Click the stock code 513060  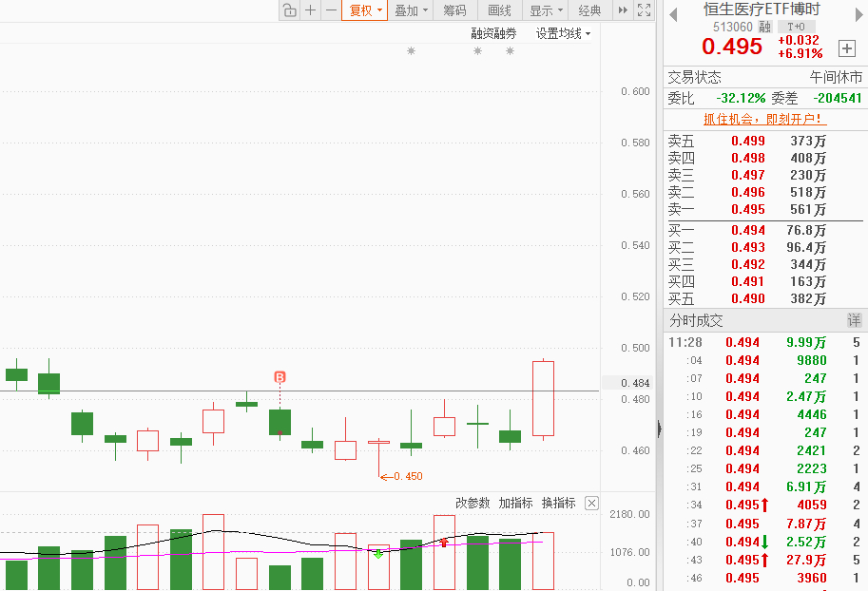click(732, 27)
